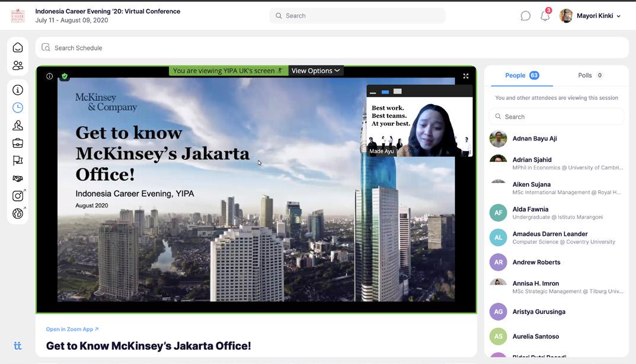Open the briefcase jobs icon in sidebar

point(17,143)
